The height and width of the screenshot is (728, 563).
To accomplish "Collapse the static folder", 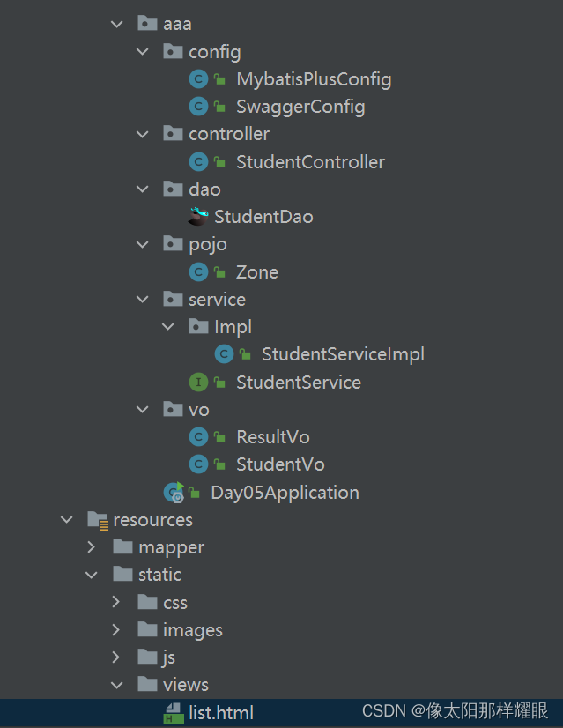I will coord(91,574).
